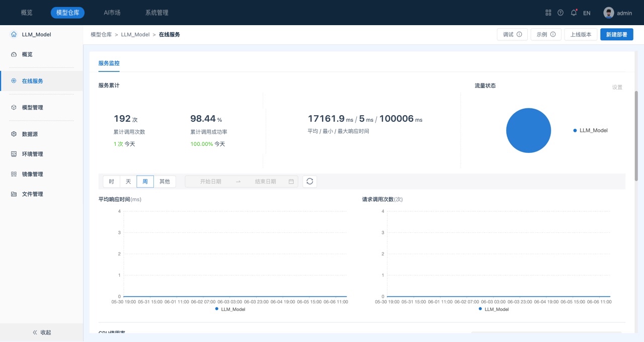Click the 镜像管理 sidebar icon
The image size is (644, 342).
(14, 174)
